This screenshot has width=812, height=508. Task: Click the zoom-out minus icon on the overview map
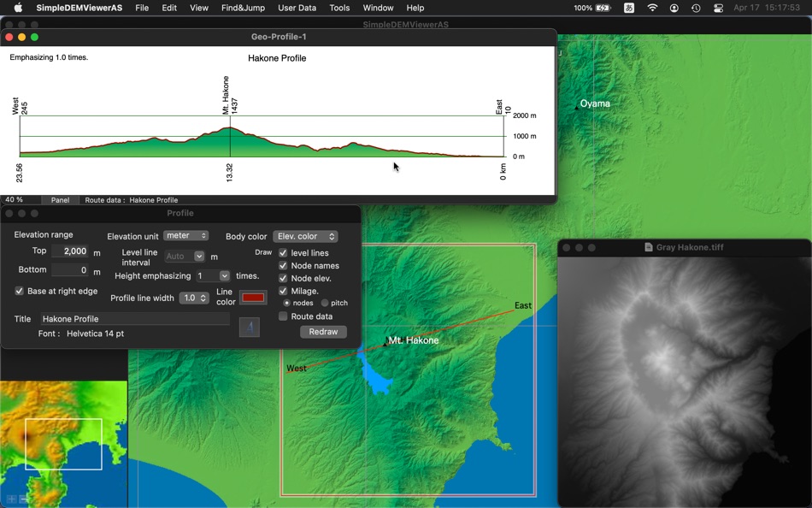tap(23, 499)
